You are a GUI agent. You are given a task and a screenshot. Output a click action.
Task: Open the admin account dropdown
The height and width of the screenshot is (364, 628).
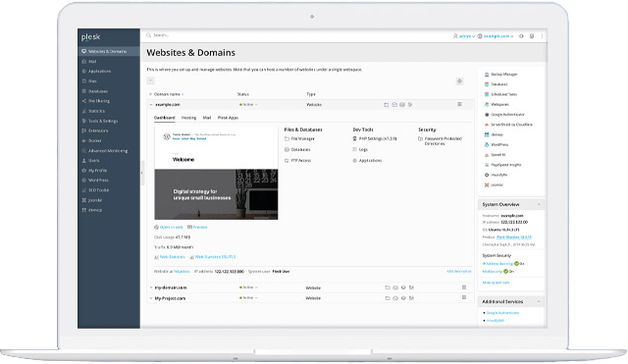464,36
